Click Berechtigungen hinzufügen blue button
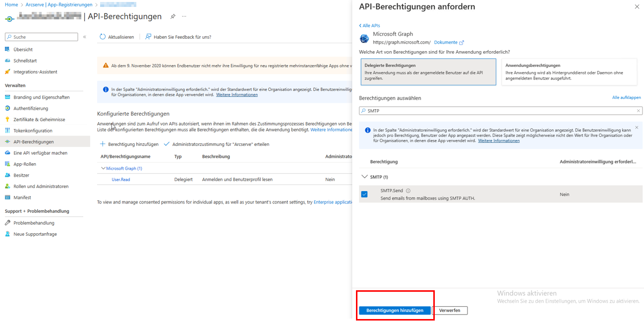The width and height of the screenshot is (644, 324). pos(395,311)
